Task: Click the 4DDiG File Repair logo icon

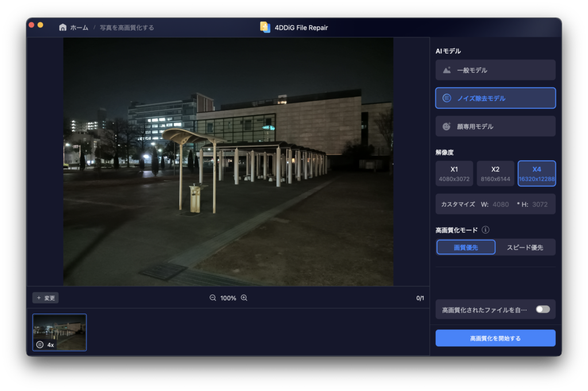Action: point(265,28)
